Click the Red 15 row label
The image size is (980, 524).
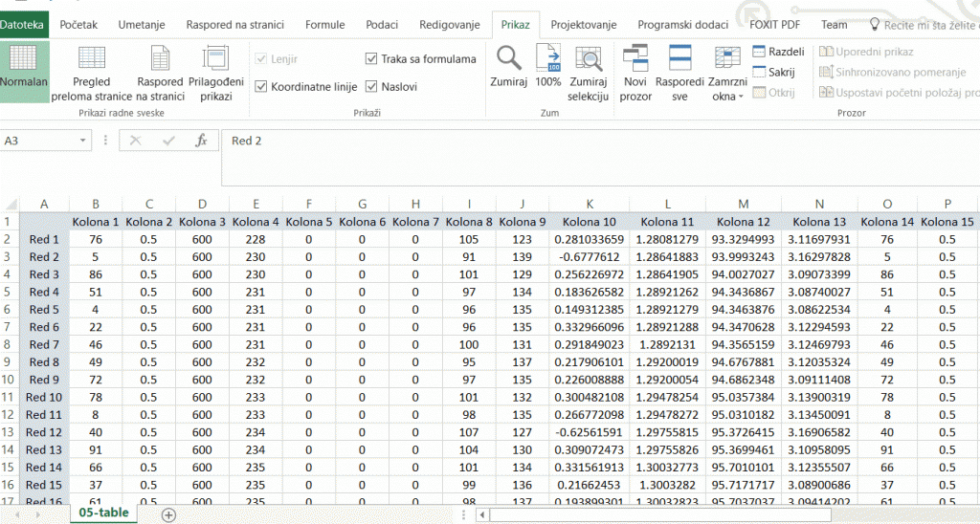coord(44,485)
